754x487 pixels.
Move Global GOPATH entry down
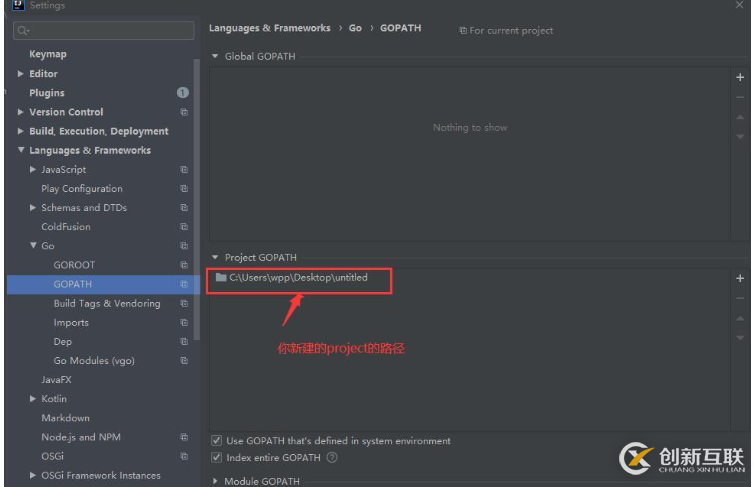point(740,137)
